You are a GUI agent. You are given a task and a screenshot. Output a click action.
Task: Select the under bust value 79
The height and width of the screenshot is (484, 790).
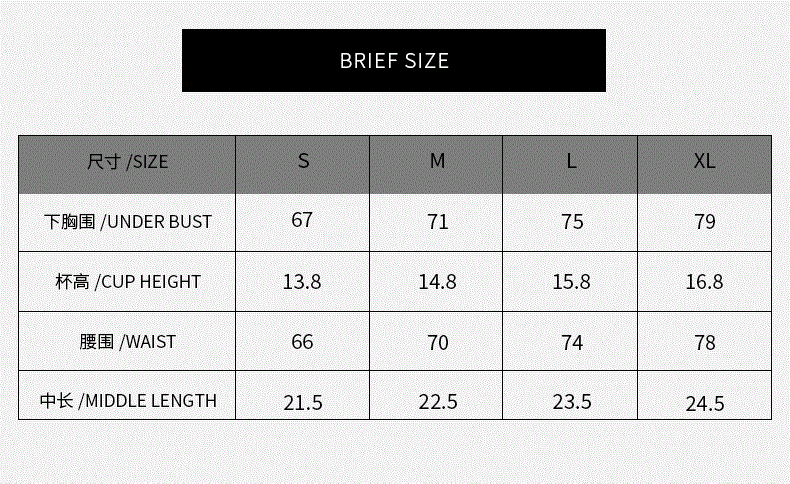point(704,221)
